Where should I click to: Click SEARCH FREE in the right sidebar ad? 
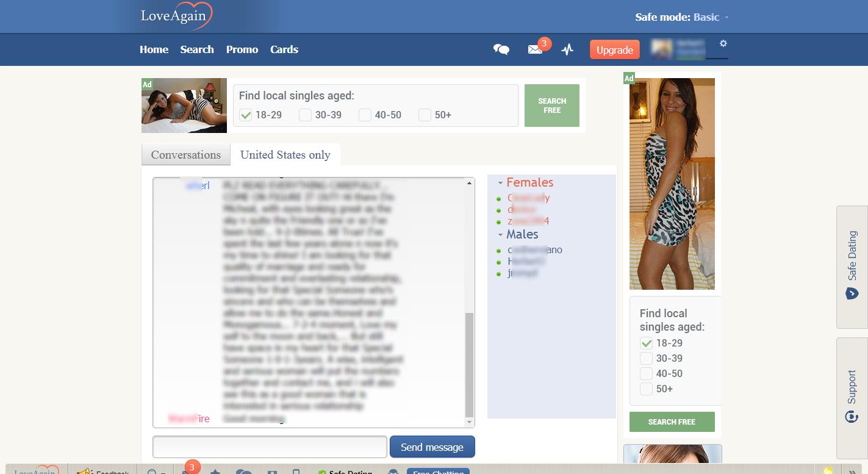tap(672, 422)
